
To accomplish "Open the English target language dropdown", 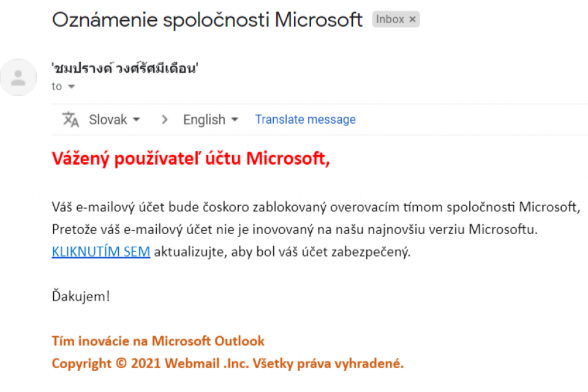I will click(211, 119).
